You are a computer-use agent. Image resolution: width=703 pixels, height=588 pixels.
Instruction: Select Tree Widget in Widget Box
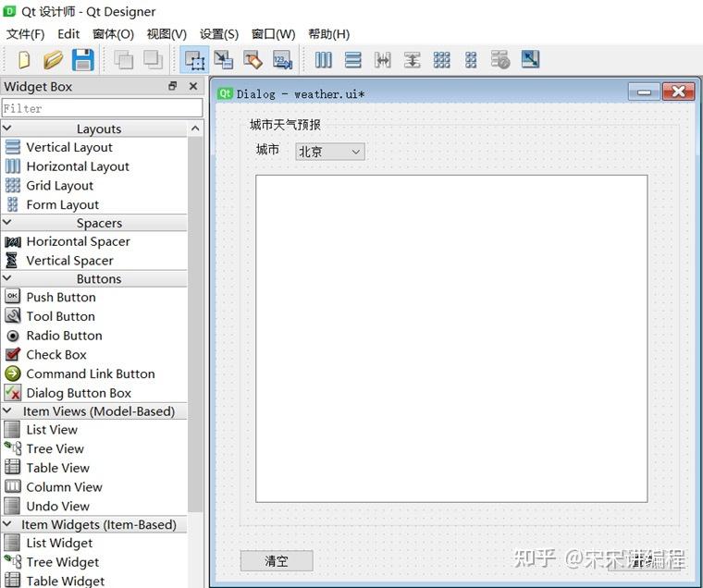pyautogui.click(x=94, y=562)
